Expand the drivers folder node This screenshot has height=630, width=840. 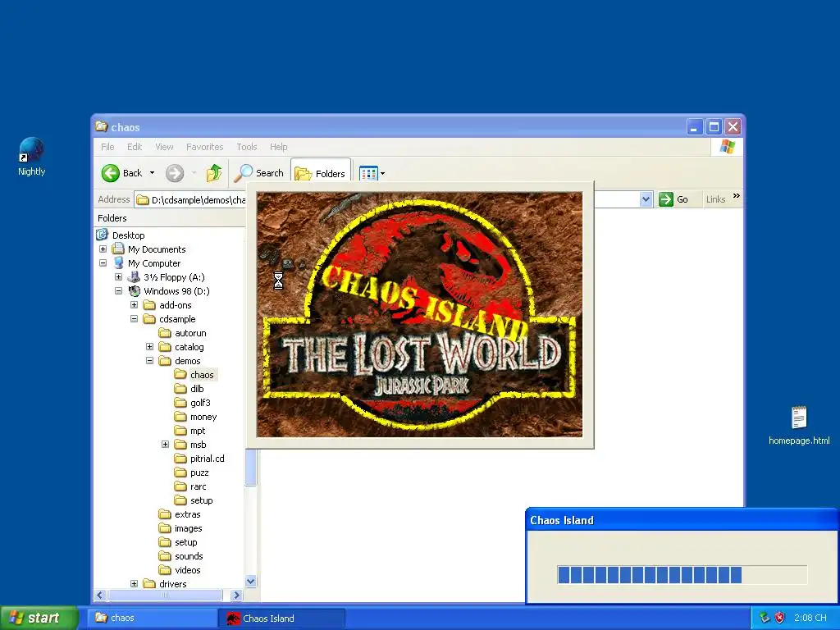point(134,583)
